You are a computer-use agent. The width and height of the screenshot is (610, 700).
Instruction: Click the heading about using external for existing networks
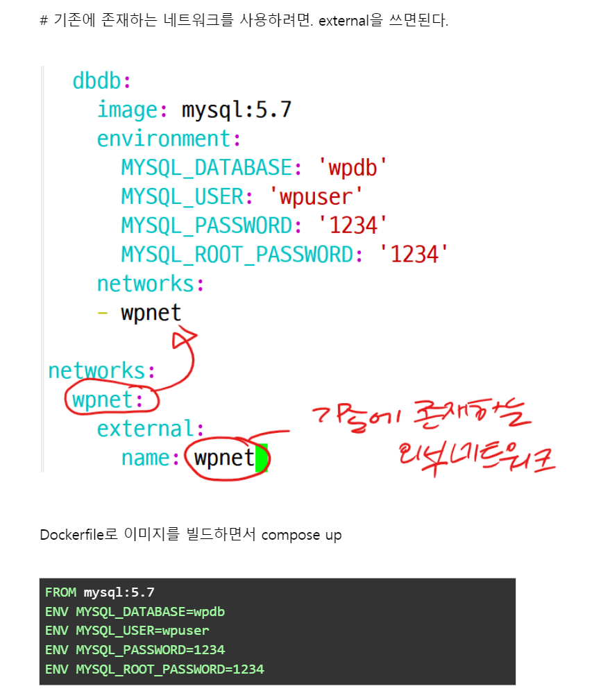244,20
